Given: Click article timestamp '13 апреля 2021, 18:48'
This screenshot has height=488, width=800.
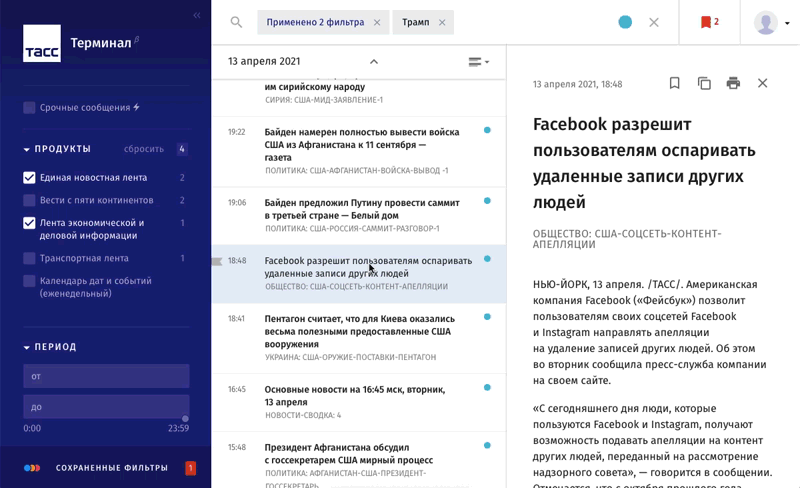Looking at the screenshot, I should click(578, 84).
